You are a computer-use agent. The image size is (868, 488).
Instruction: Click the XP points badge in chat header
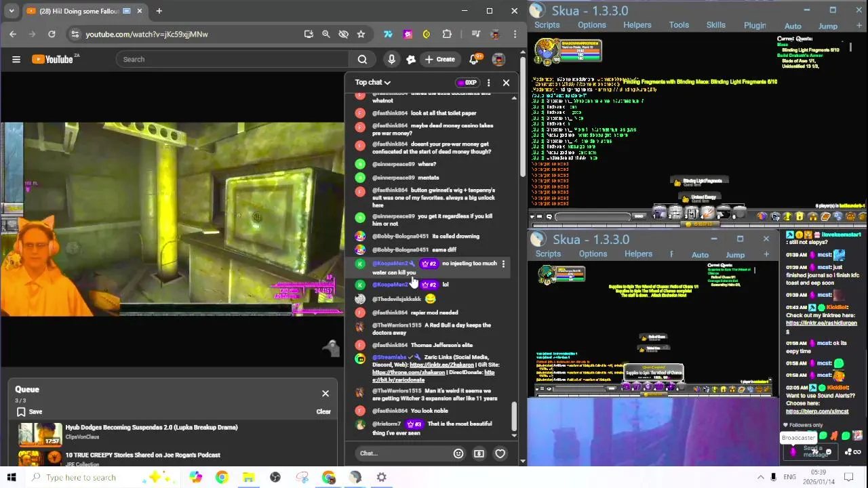[x=467, y=83]
